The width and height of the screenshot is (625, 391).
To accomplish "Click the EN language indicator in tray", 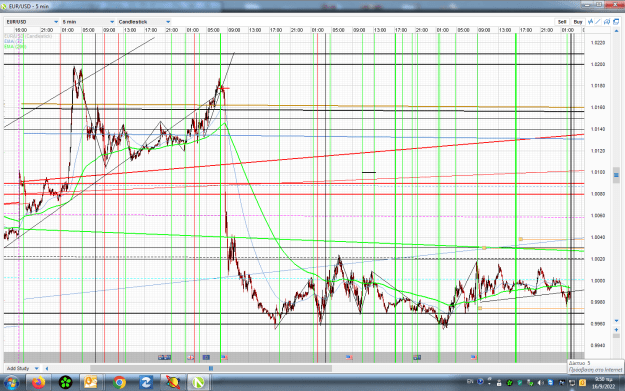I will point(470,381).
